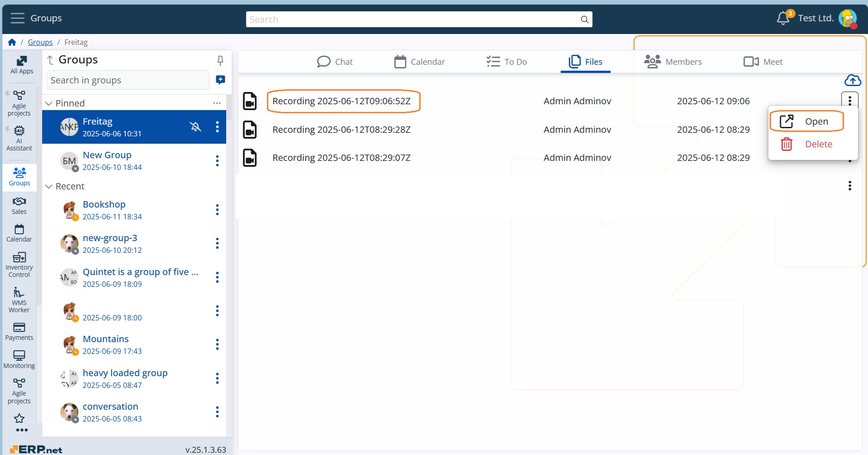
Task: Switch to the Calendar tab
Action: click(x=419, y=62)
